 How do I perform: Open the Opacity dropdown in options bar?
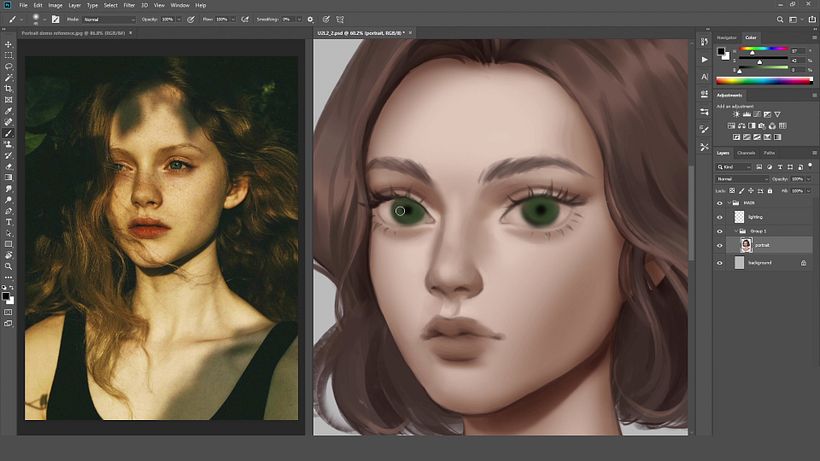click(179, 19)
